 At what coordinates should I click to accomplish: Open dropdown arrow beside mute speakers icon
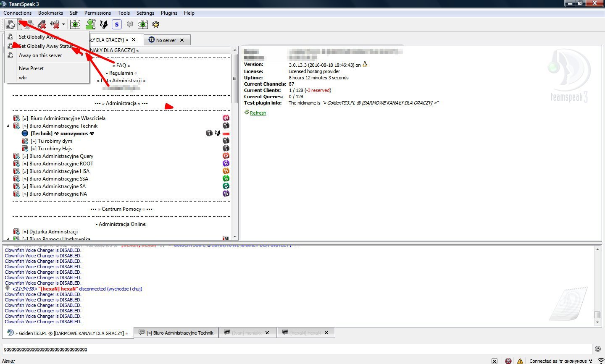pyautogui.click(x=63, y=24)
